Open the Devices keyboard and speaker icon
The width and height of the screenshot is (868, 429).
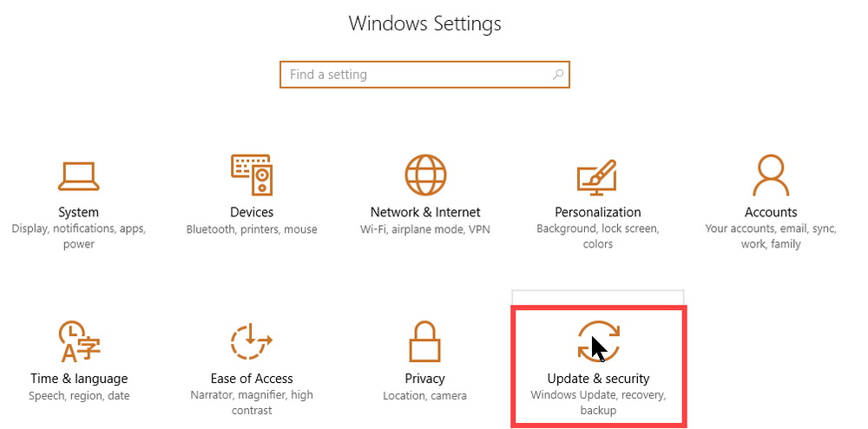(252, 175)
